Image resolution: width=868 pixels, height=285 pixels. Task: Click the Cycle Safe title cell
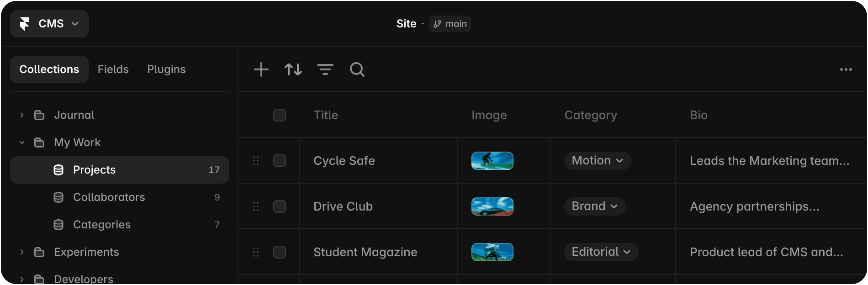pos(378,161)
